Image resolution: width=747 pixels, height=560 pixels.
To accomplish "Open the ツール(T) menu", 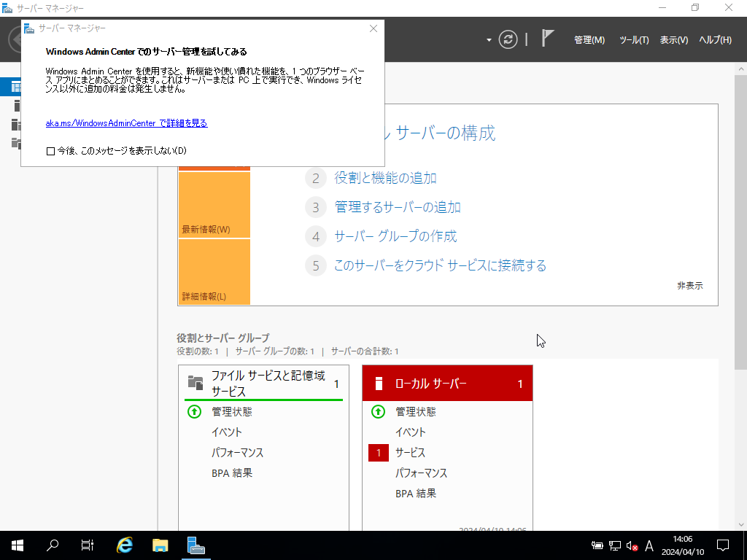I will click(634, 40).
